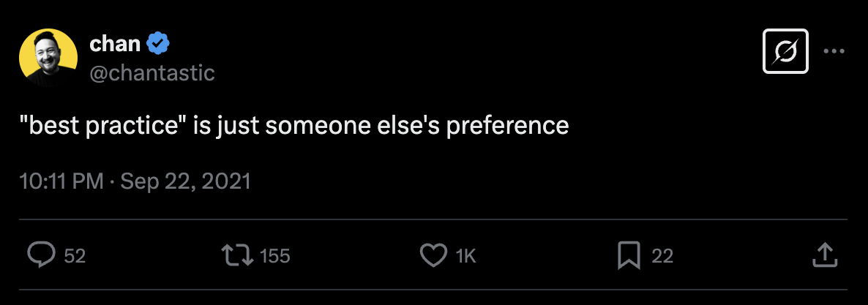
Task: Click the display name "chan"
Action: [x=114, y=44]
